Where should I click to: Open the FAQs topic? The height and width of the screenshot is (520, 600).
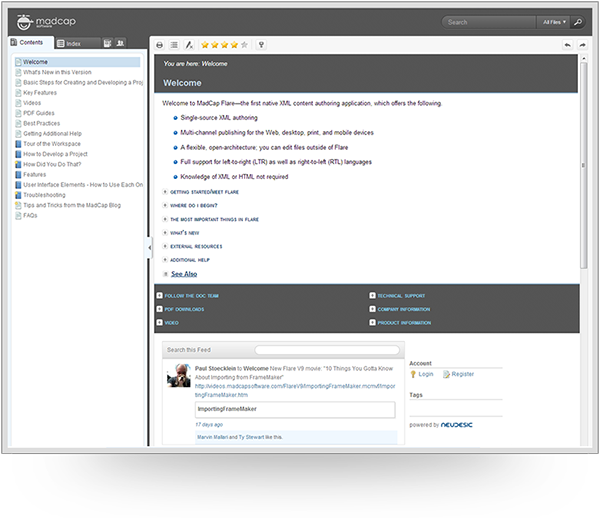[26, 215]
